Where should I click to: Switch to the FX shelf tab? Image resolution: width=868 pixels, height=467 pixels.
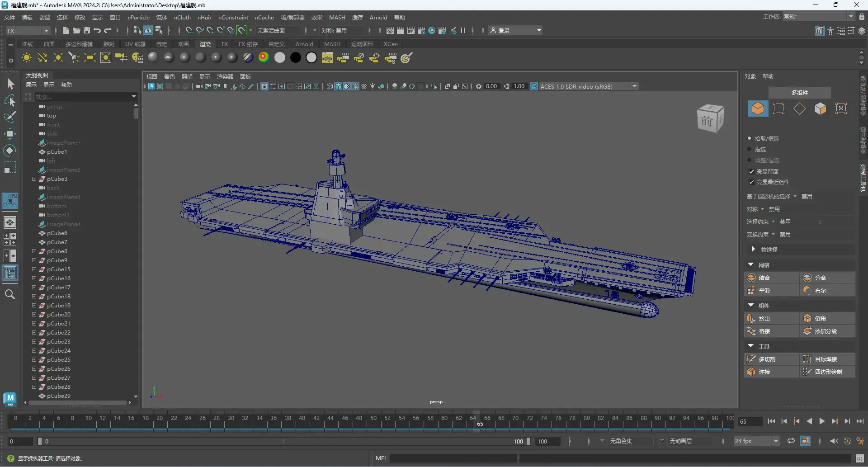(x=225, y=44)
